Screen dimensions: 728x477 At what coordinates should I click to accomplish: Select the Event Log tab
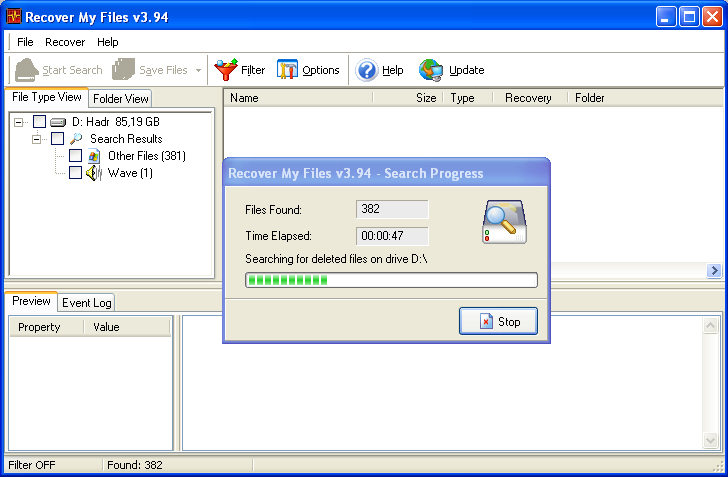click(86, 303)
